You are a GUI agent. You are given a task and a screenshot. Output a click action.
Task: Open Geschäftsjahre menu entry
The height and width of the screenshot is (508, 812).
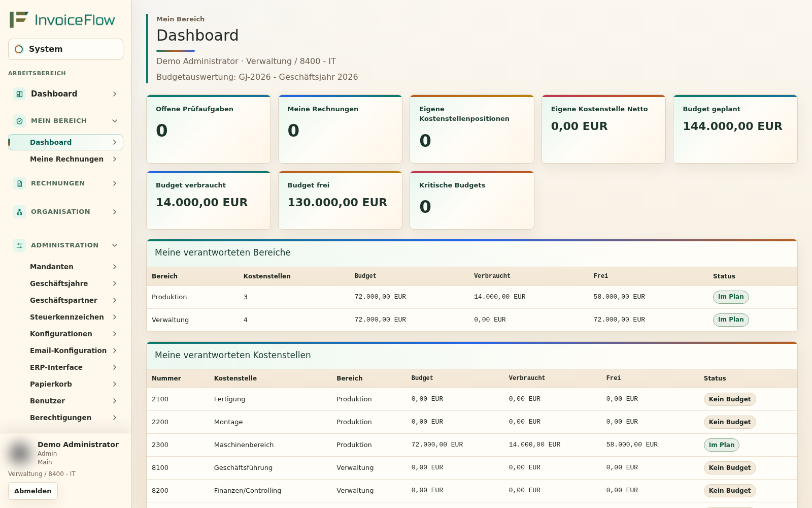(65, 283)
